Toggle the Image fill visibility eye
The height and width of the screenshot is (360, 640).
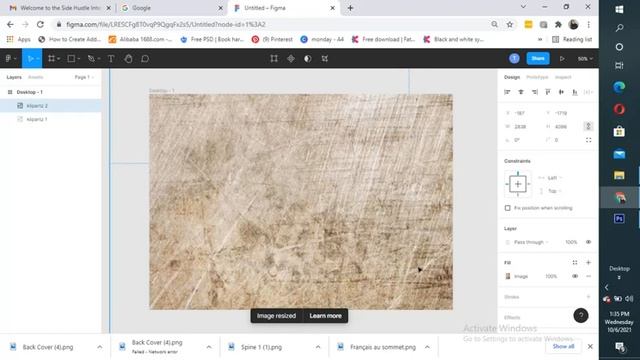click(575, 276)
